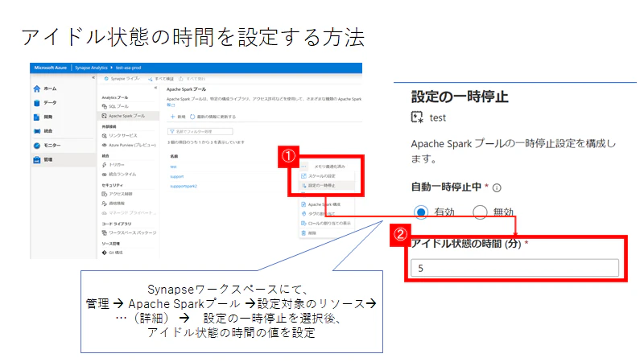
Task: Click the Azure Purview icon
Action: pos(105,145)
